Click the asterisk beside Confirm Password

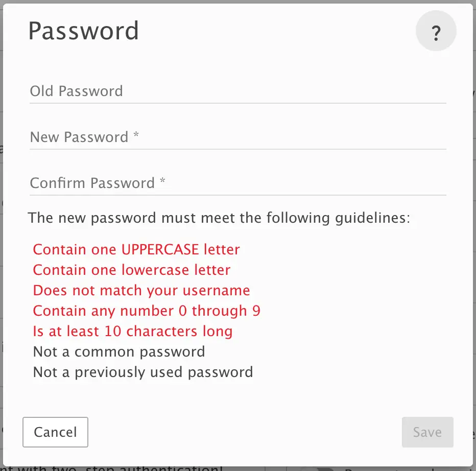[x=162, y=182]
